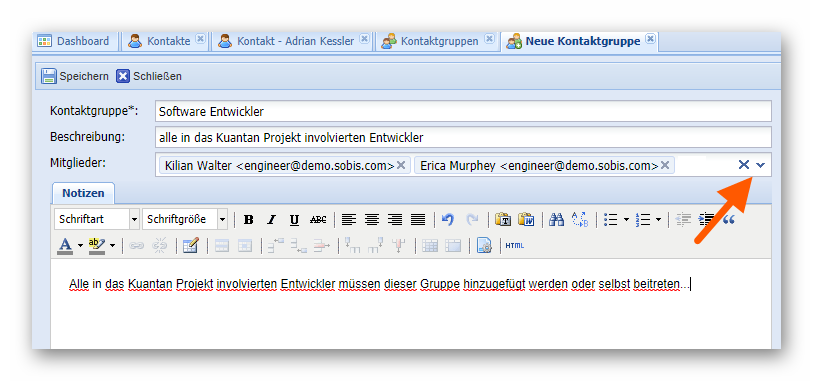
Task: Expand the Mitglieder dropdown chevron
Action: tap(761, 165)
